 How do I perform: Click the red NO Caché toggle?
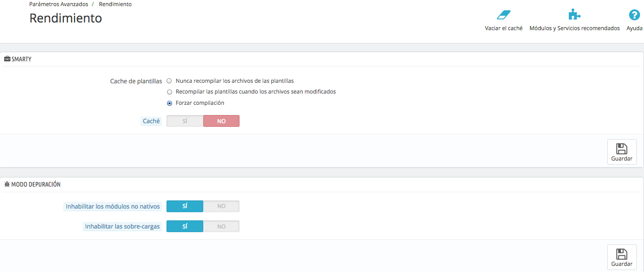click(221, 121)
